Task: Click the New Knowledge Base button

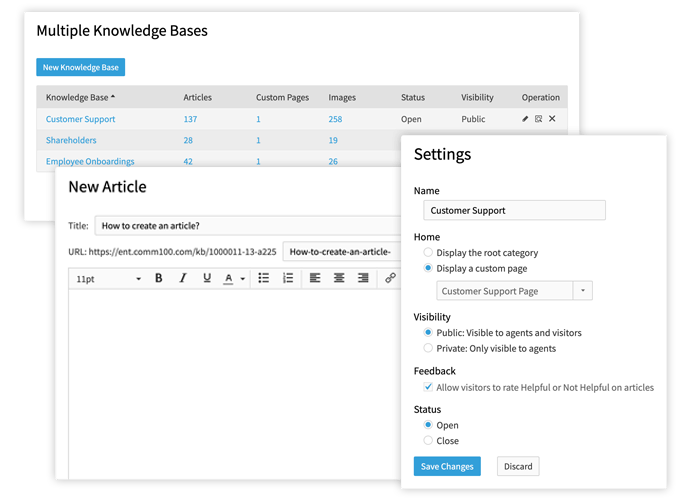Action: pyautogui.click(x=81, y=67)
